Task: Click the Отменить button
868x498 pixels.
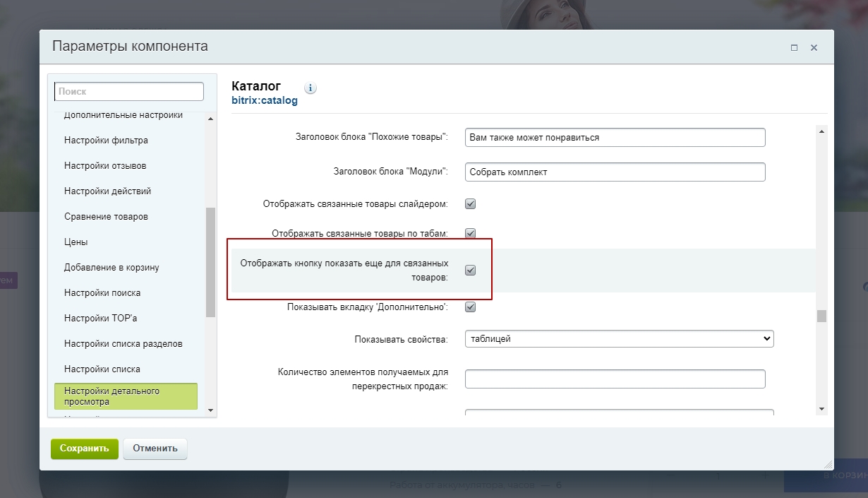Action: (x=155, y=449)
